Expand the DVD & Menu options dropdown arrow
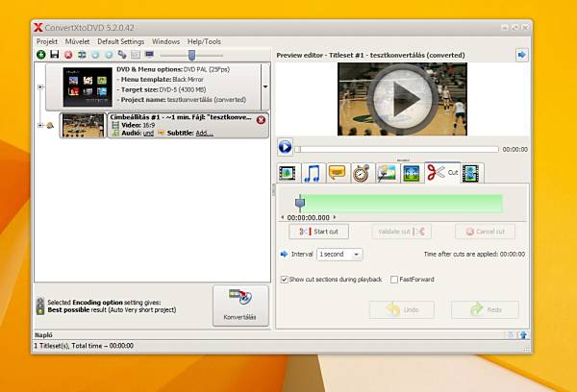Image resolution: width=577 pixels, height=392 pixels. coord(265,86)
